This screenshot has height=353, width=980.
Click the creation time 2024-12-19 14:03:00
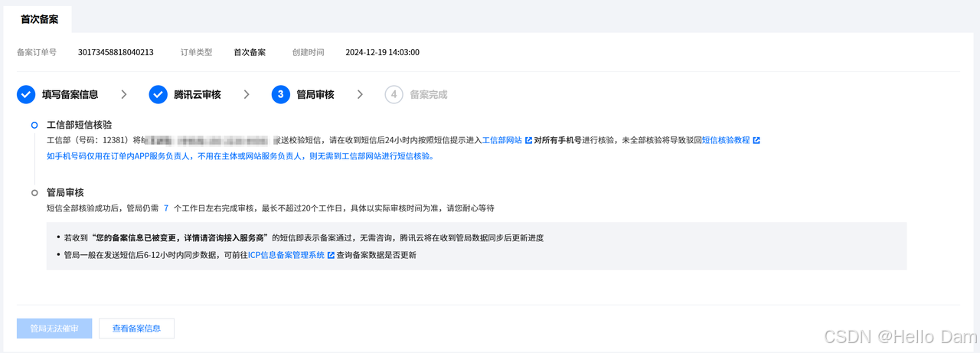[x=382, y=53]
